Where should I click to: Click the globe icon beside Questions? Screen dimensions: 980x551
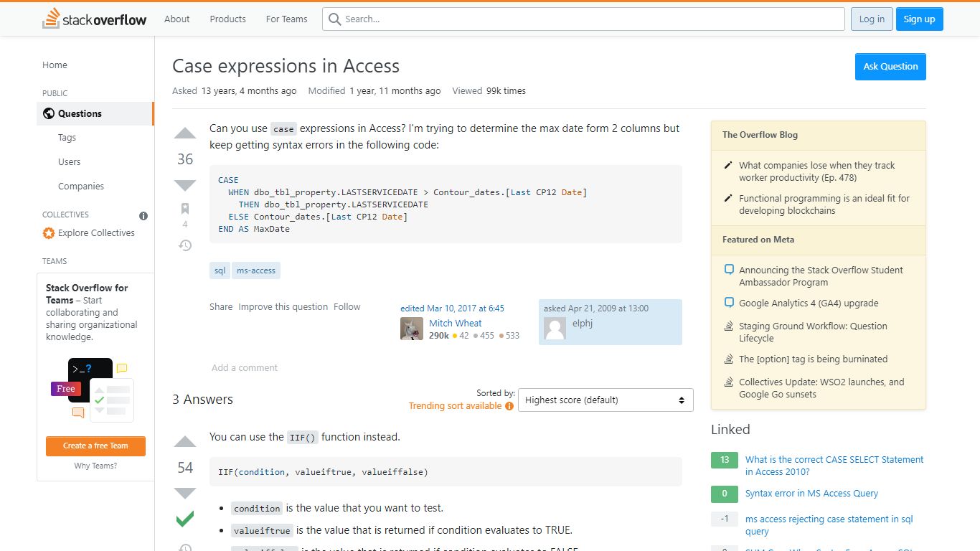[49, 113]
